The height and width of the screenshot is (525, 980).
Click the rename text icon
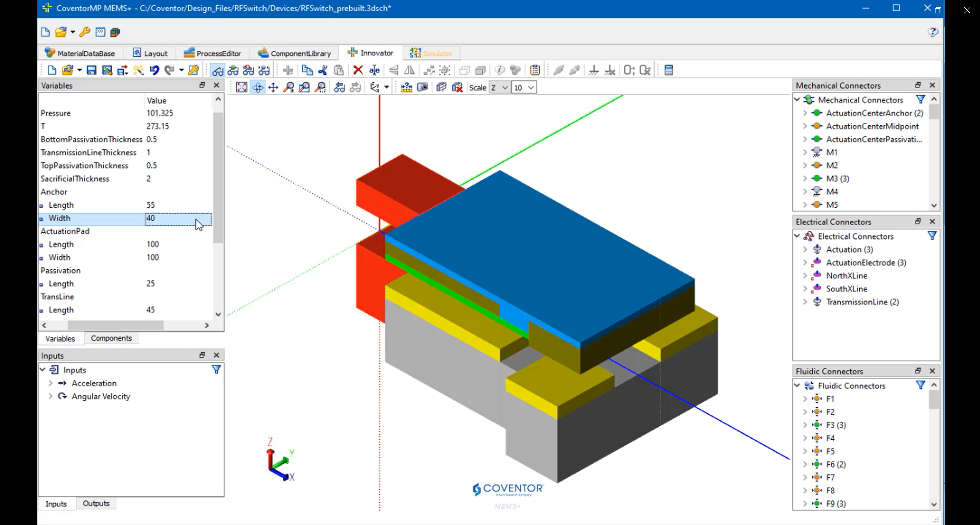pyautogui.click(x=374, y=70)
